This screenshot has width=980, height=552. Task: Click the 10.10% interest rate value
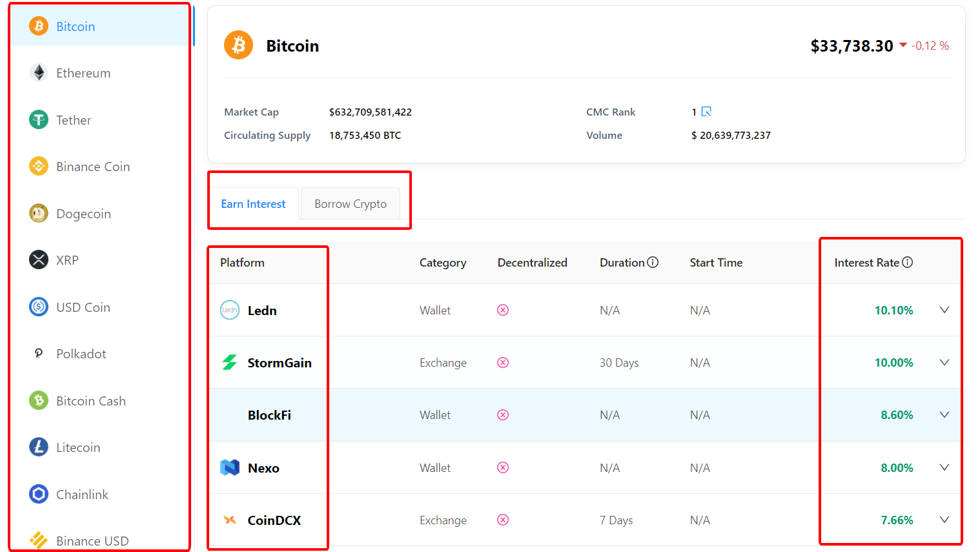(x=894, y=311)
